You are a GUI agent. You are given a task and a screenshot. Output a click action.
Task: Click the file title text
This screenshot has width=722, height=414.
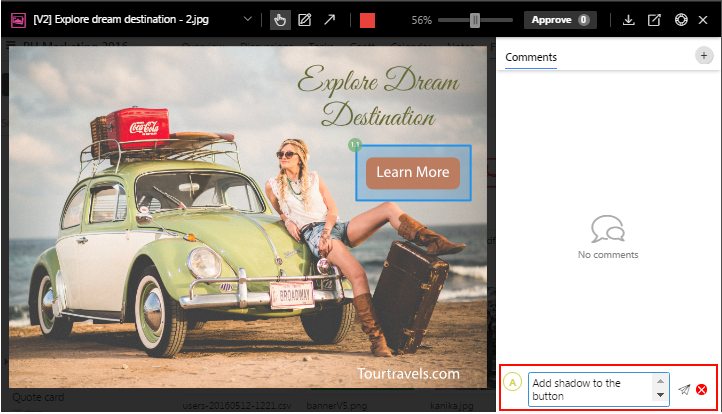pyautogui.click(x=121, y=19)
